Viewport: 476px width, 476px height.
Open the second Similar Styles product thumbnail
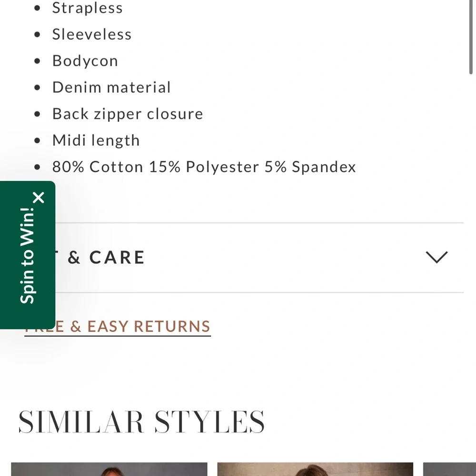pos(315,469)
